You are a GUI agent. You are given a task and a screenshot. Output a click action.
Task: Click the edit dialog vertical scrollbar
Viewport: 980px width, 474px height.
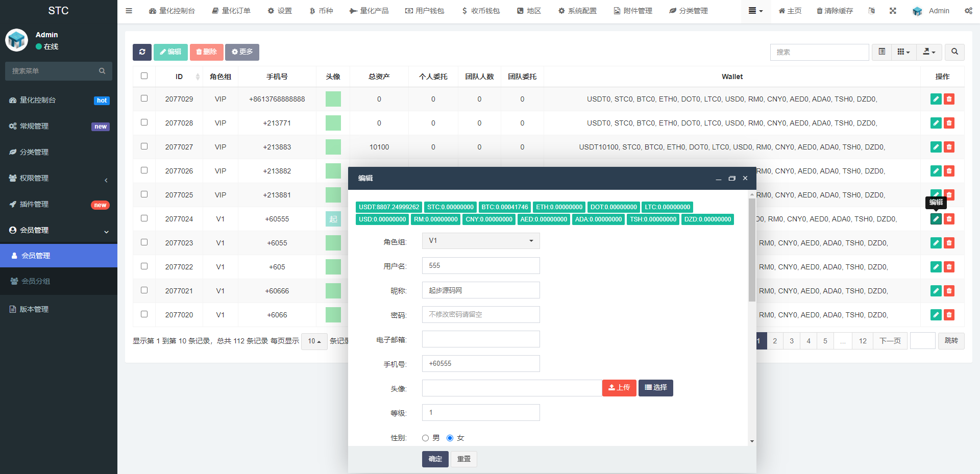(x=752, y=250)
